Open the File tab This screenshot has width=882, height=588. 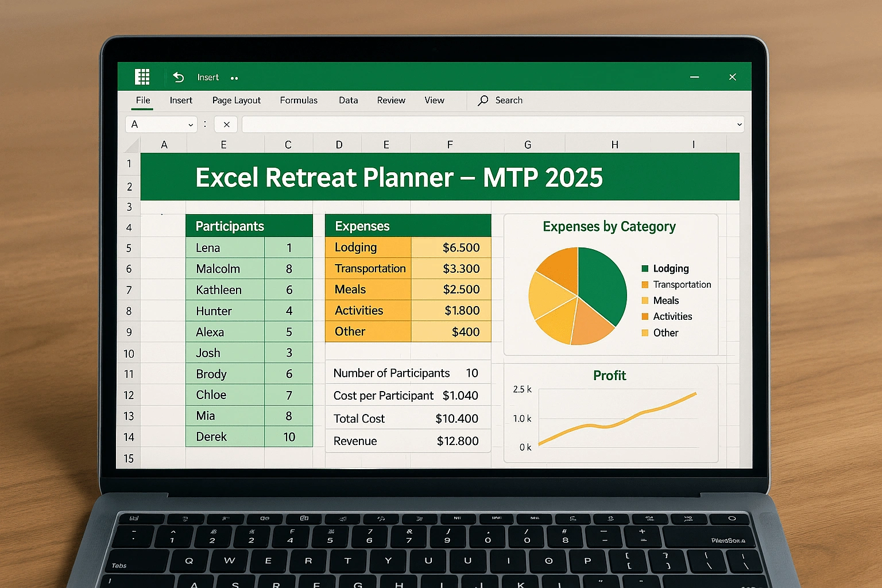(x=143, y=100)
